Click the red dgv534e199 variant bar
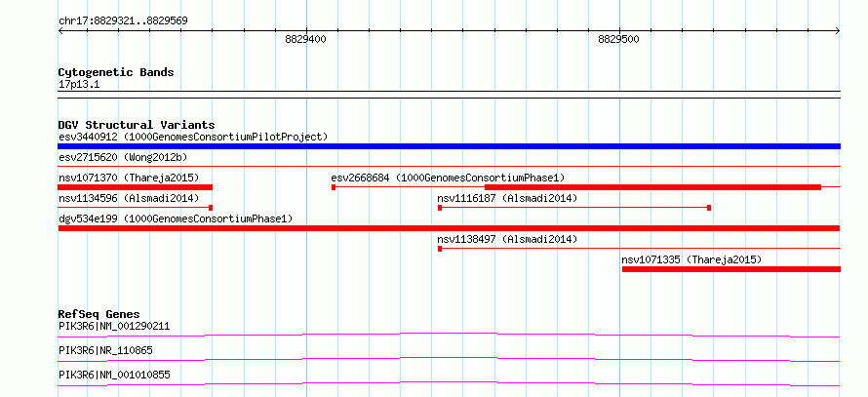 pyautogui.click(x=449, y=228)
